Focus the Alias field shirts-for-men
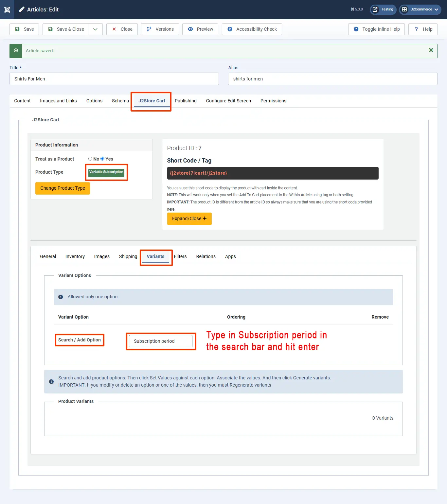 (333, 79)
